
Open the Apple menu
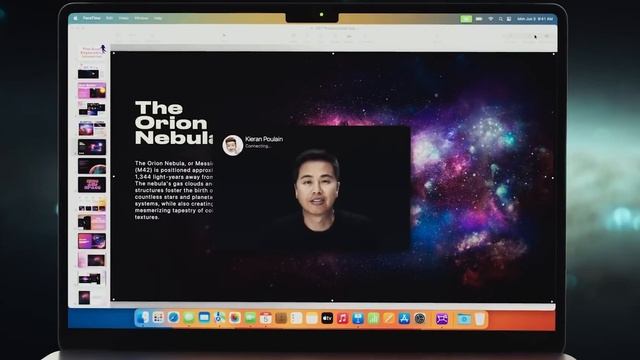click(76, 18)
